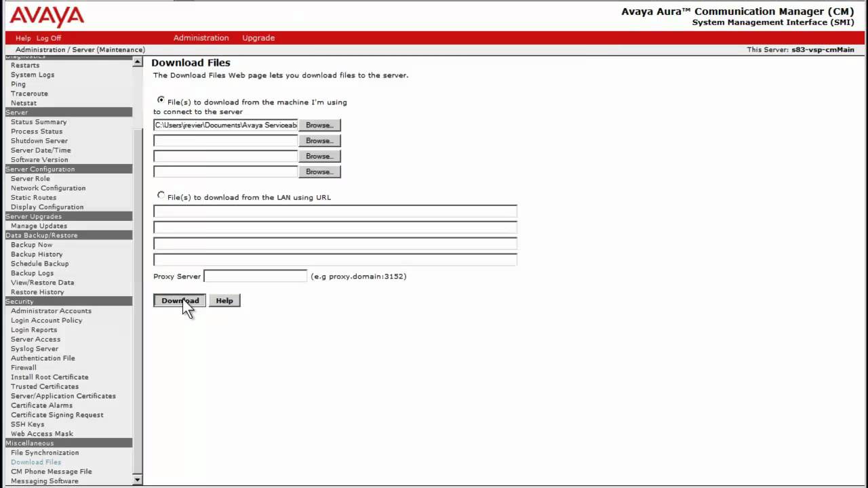
Task: Open Server/Application Certificates link
Action: coord(63,397)
